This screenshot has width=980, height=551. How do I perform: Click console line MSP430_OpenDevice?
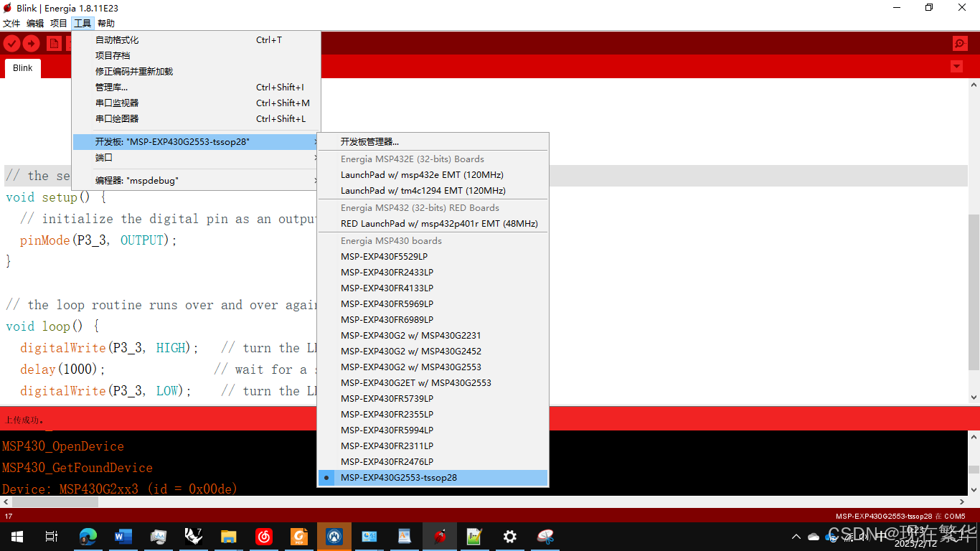click(63, 446)
